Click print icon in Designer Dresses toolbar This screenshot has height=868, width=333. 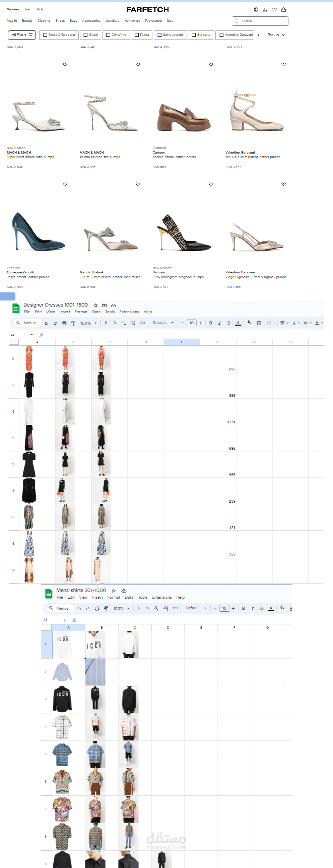coord(64,323)
